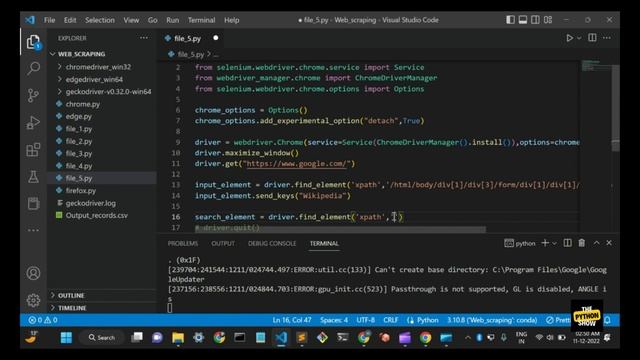The width and height of the screenshot is (640, 360).
Task: Open Source Control view
Action: click(33, 96)
